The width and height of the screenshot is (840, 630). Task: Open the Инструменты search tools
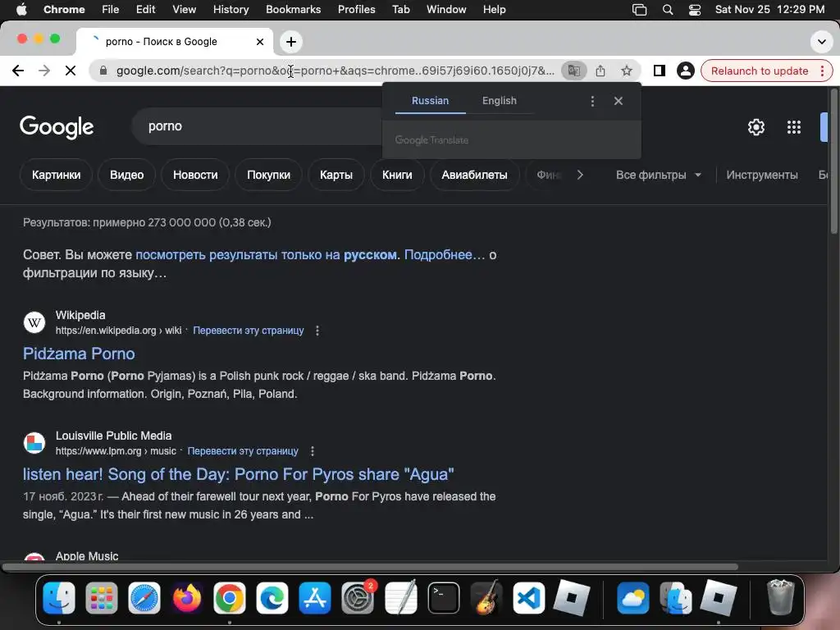(x=762, y=176)
